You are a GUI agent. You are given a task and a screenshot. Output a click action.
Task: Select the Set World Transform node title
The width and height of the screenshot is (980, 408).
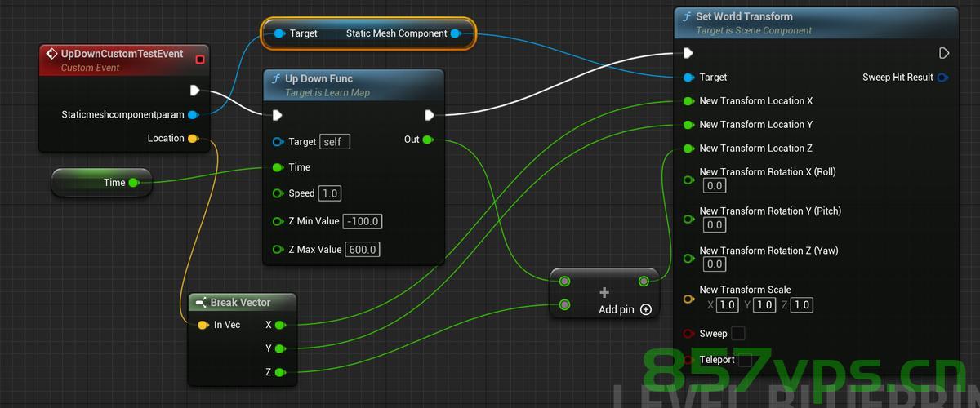[744, 16]
